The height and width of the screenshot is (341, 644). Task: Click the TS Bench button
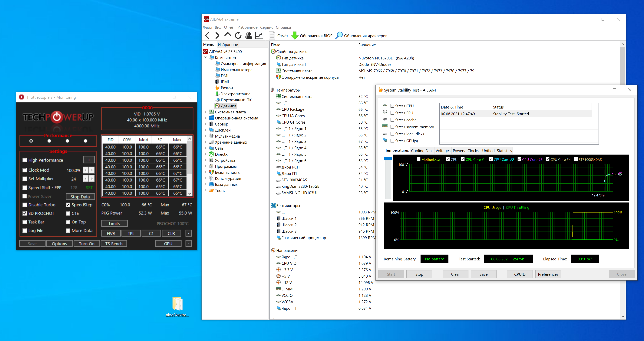(x=114, y=243)
